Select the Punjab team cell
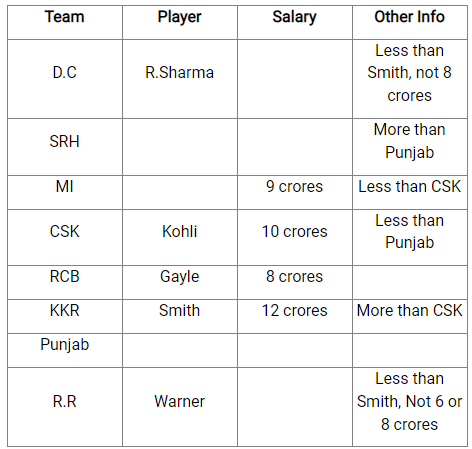The width and height of the screenshot is (472, 449). [65, 351]
